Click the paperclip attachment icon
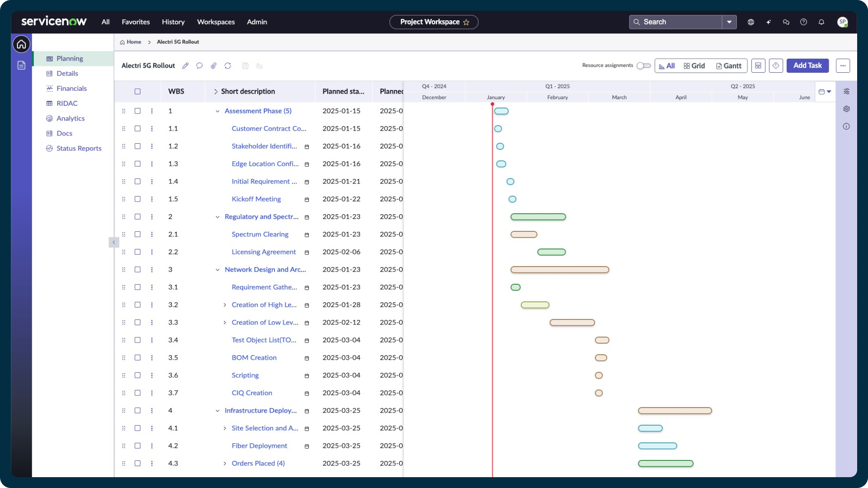Viewport: 868px width, 488px height. [213, 66]
